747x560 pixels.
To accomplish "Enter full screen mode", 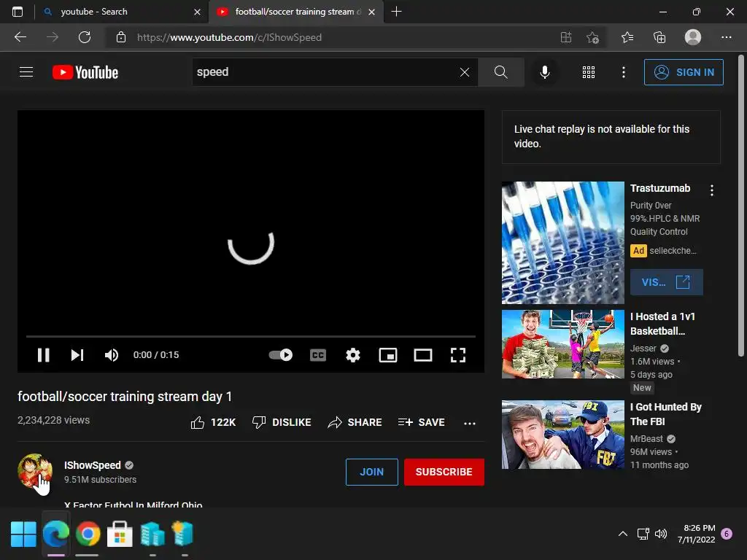I will coord(458,355).
